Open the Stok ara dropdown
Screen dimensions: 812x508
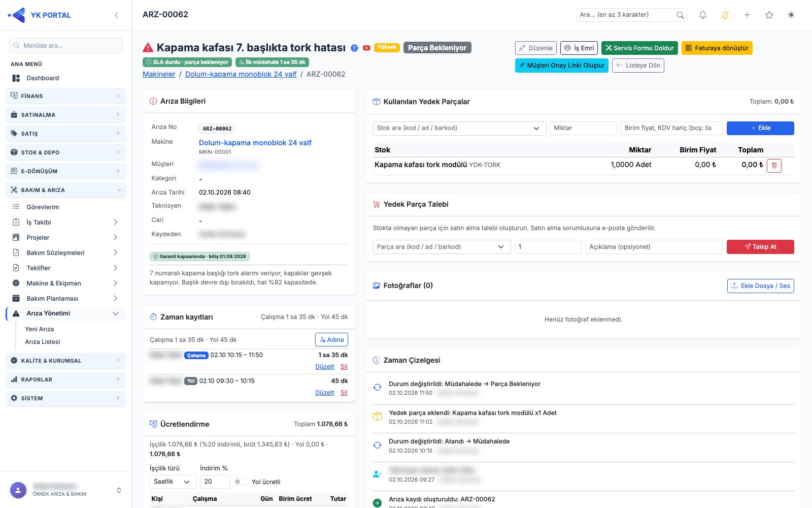(459, 128)
